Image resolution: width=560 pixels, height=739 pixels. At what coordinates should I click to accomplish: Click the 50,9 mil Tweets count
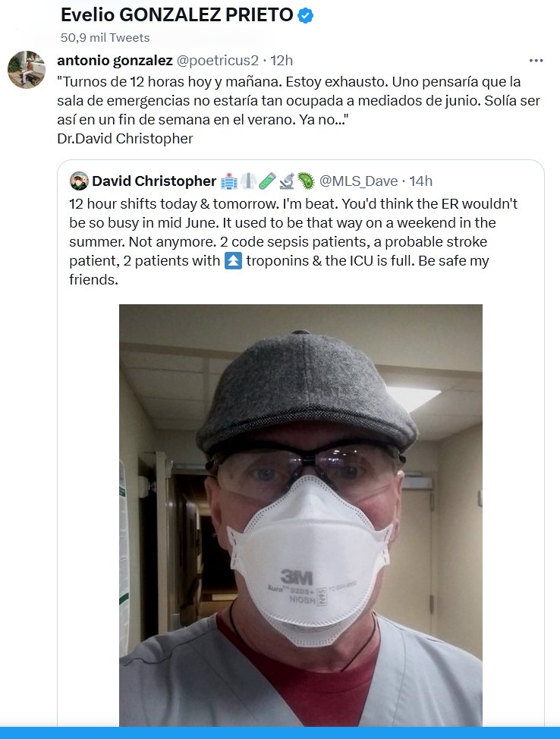pyautogui.click(x=105, y=37)
